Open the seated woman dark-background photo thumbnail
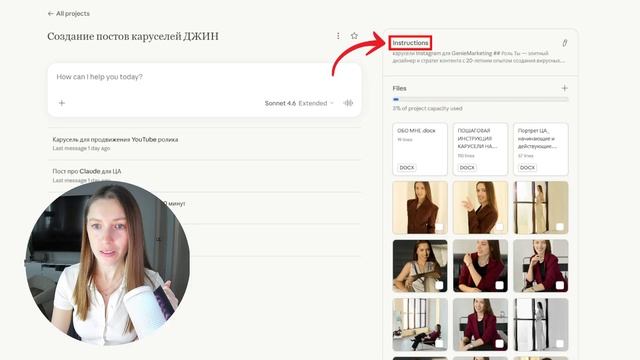The image size is (640, 360). 420,266
